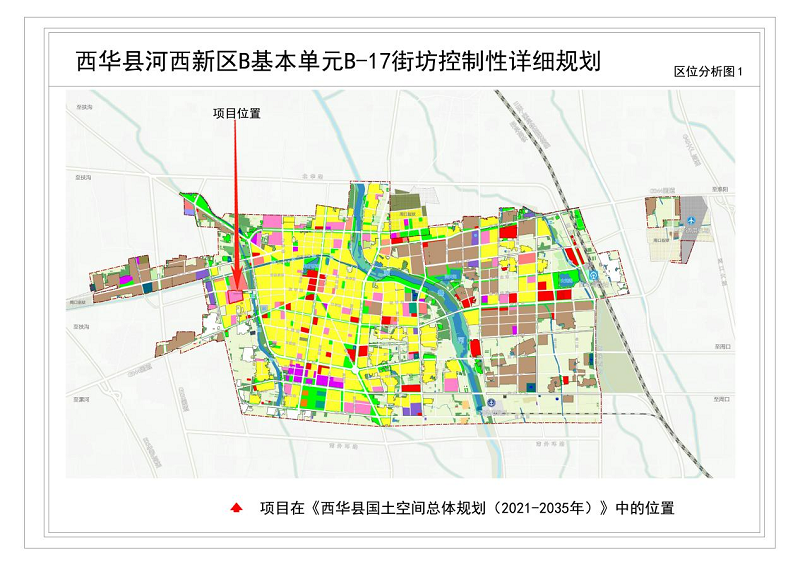Click the 至淮阳 direction label near the airport
Screen dimensions: 800x565
click(720, 187)
